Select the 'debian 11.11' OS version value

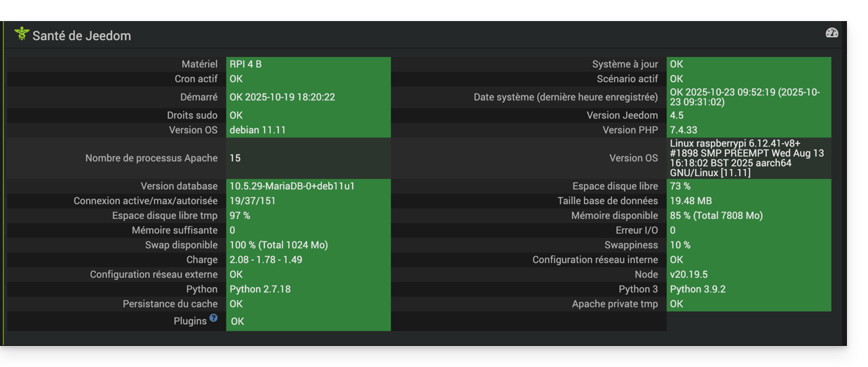pos(257,130)
